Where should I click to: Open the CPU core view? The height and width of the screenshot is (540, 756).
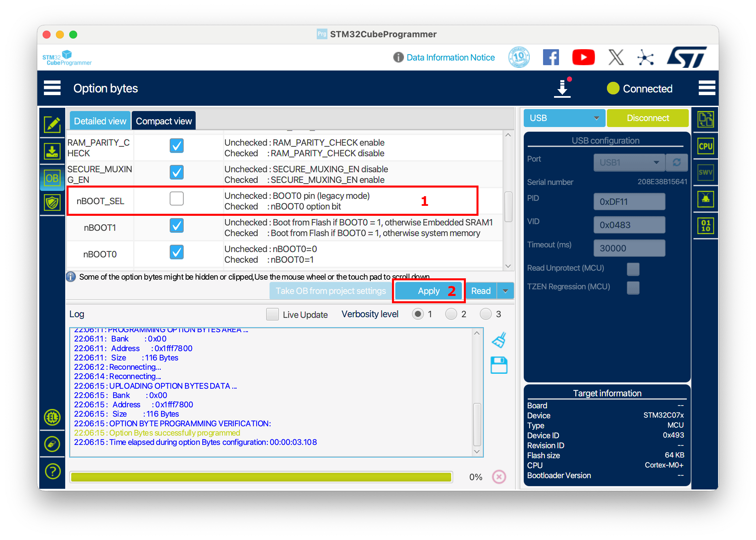(x=706, y=146)
